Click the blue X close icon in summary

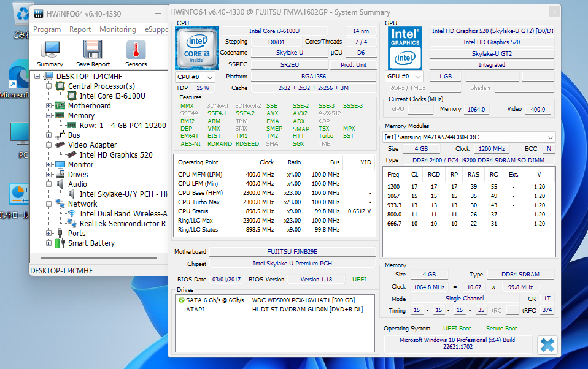[547, 345]
